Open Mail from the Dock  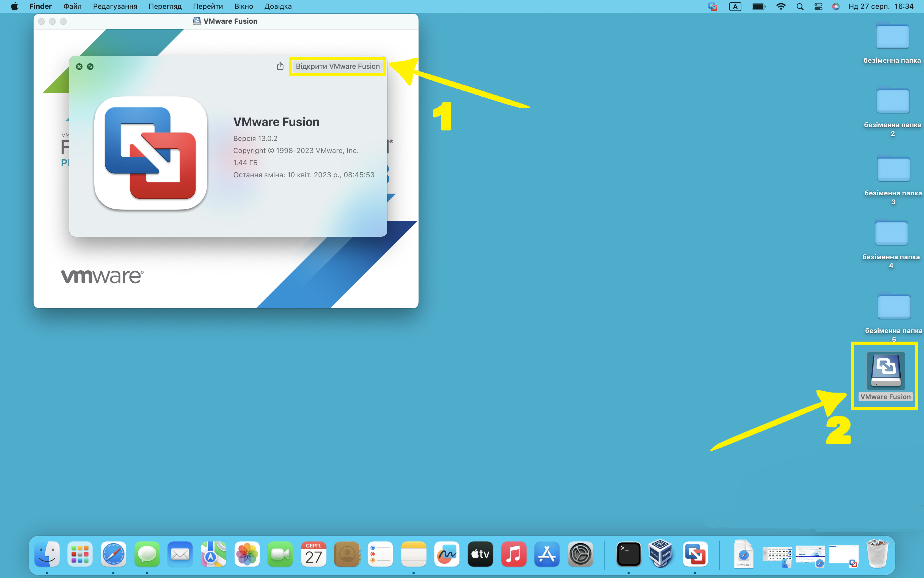click(180, 554)
